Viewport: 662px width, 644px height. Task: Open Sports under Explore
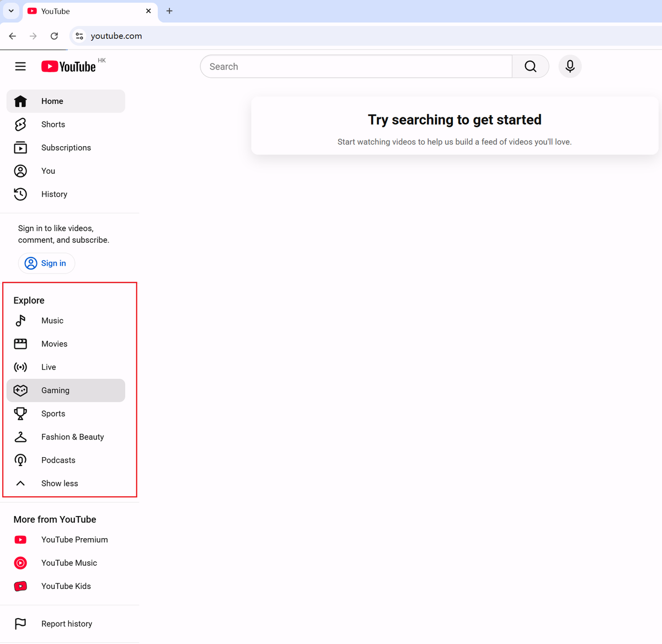pos(66,414)
